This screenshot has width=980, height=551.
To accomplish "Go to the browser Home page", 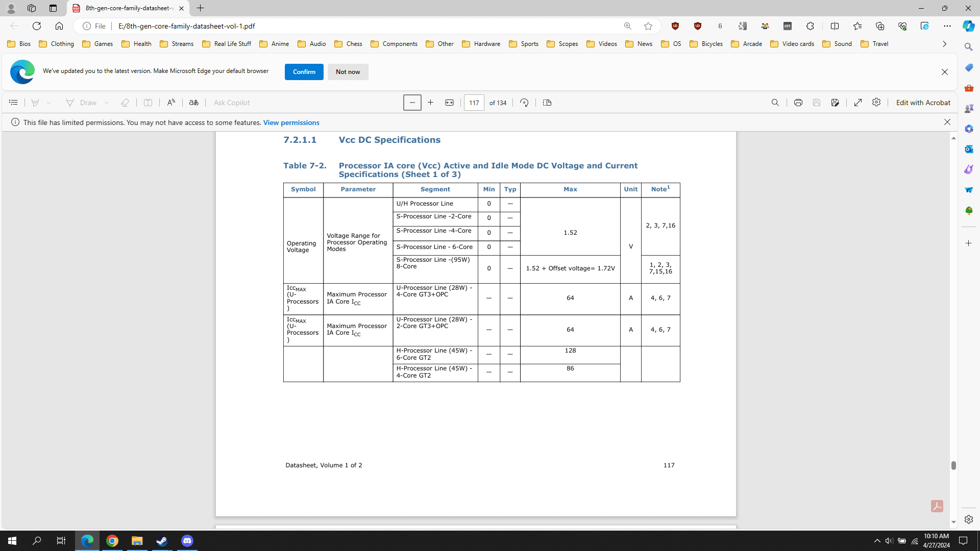I will click(59, 26).
